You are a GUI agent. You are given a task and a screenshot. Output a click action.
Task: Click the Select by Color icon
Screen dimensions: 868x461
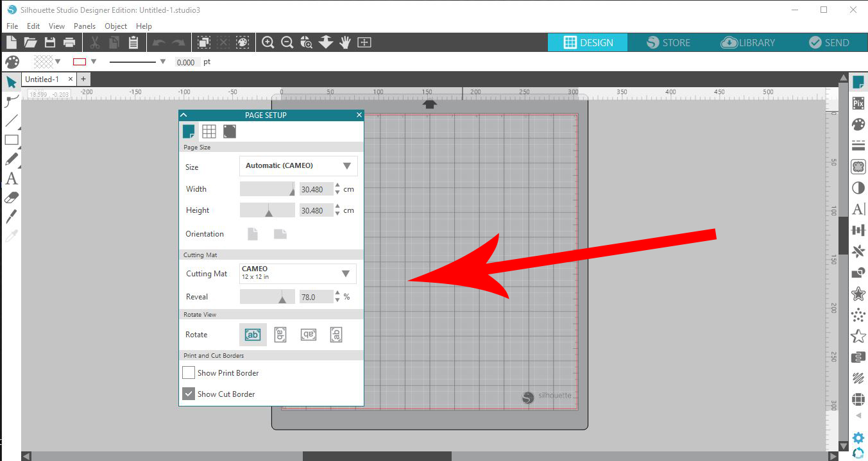pos(243,42)
